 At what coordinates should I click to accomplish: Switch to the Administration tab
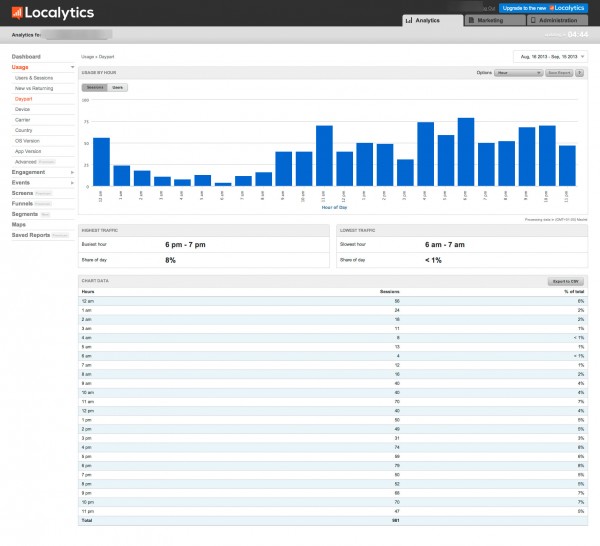tap(558, 20)
